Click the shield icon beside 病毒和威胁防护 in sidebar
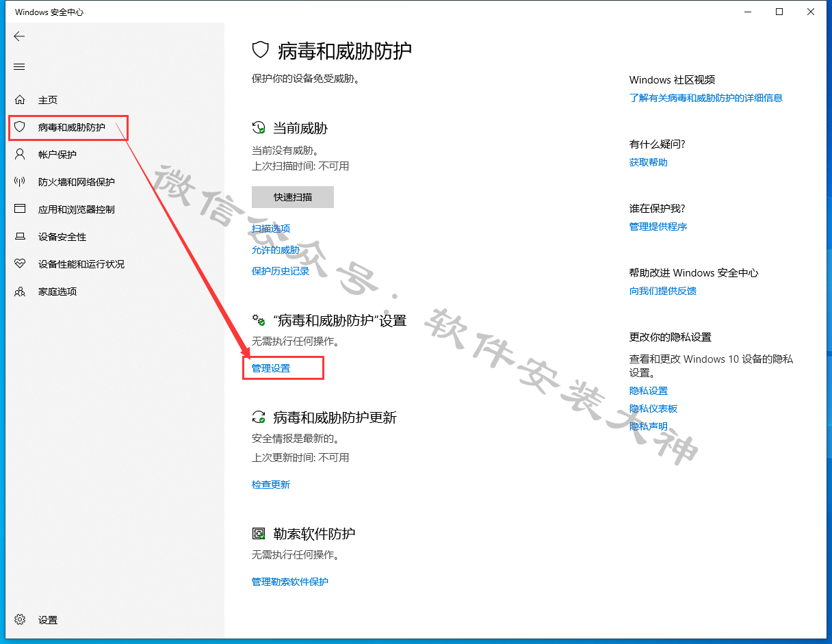This screenshot has height=644, width=832. tap(20, 127)
